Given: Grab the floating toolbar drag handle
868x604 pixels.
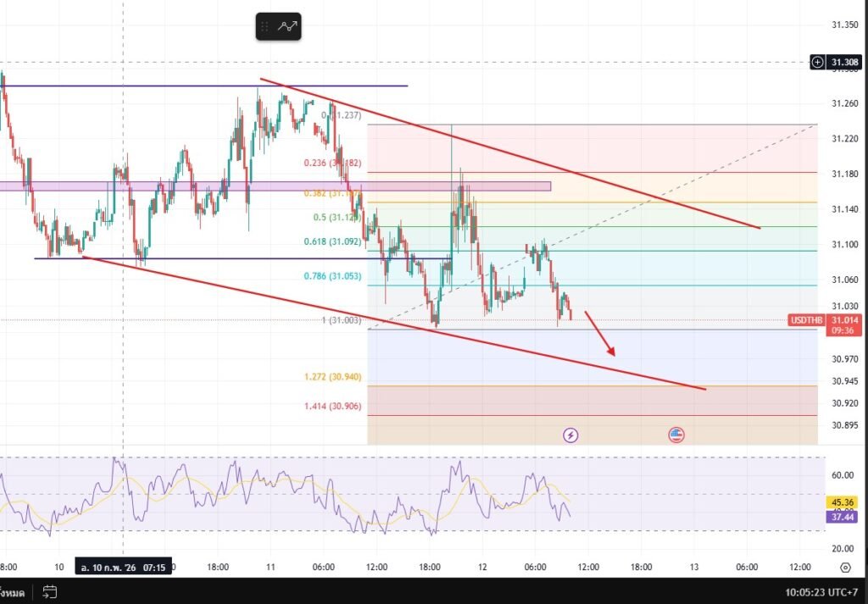Looking at the screenshot, I should pyautogui.click(x=266, y=26).
